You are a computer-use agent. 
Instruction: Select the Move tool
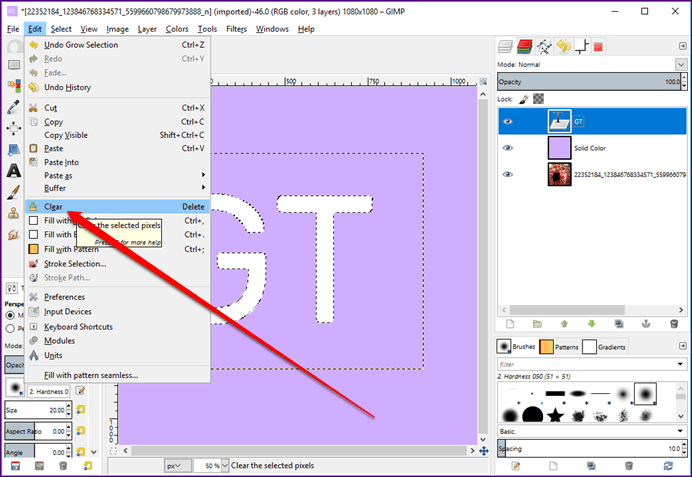[x=14, y=128]
